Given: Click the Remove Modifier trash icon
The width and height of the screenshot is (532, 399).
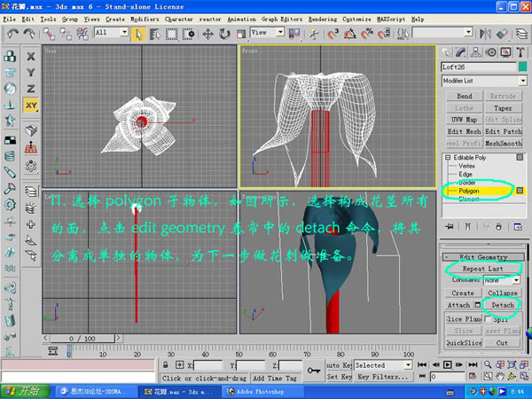Looking at the screenshot, I should pyautogui.click(x=498, y=227).
